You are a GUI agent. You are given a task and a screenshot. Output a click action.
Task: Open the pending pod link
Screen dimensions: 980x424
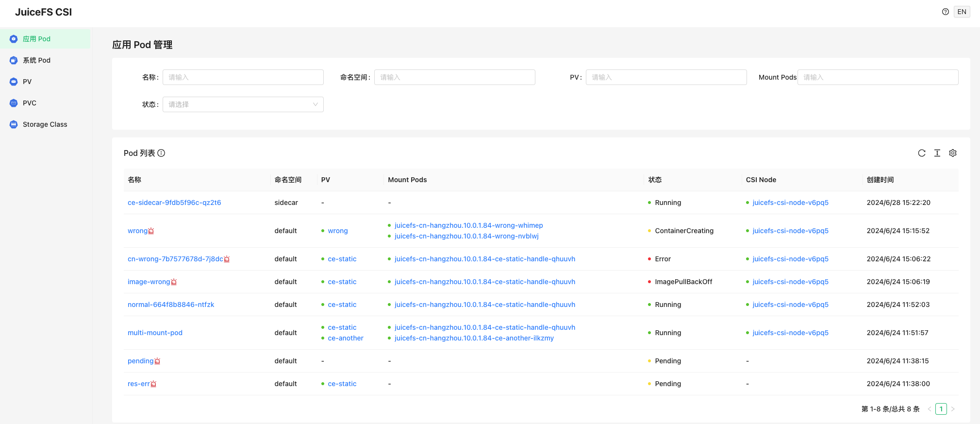(x=140, y=361)
